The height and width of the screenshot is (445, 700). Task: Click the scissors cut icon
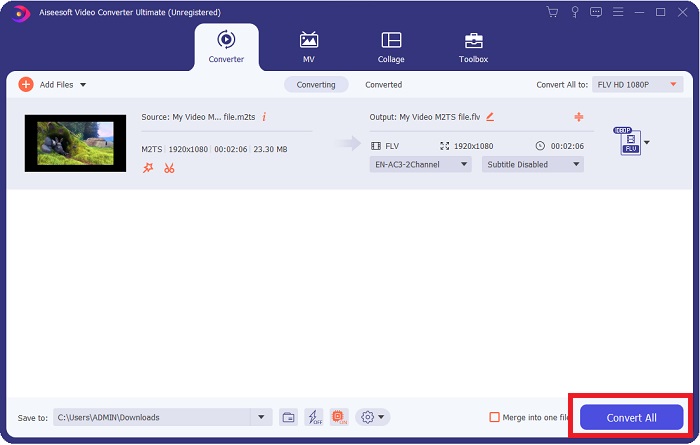click(169, 167)
